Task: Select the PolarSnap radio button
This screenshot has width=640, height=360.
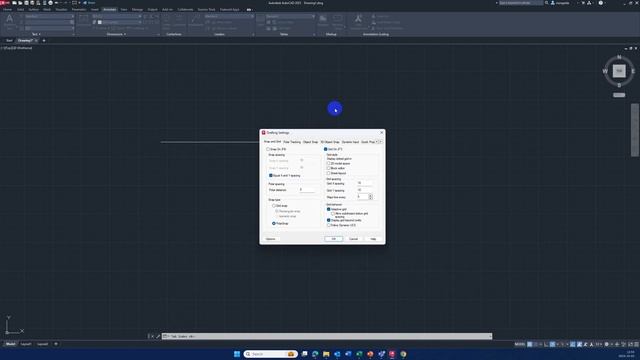Action: pyautogui.click(x=274, y=223)
